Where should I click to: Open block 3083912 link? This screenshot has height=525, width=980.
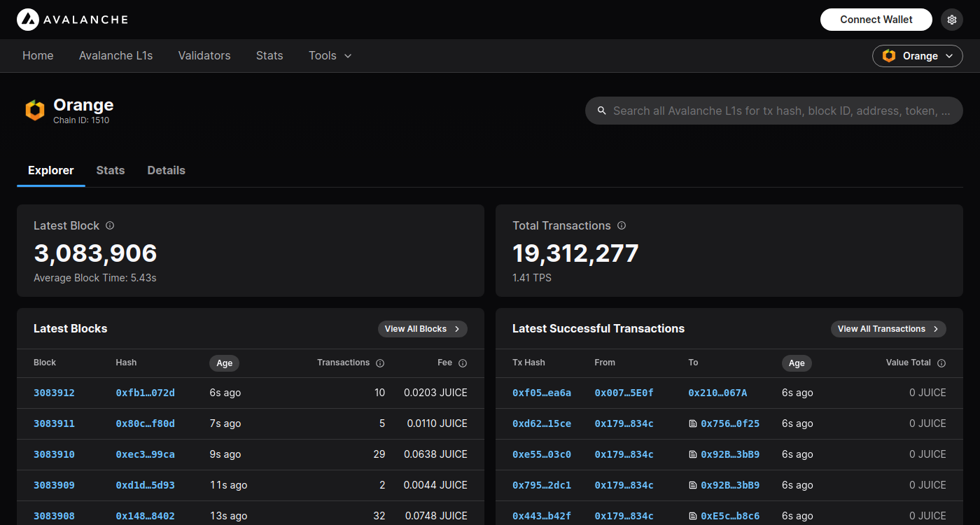click(54, 393)
